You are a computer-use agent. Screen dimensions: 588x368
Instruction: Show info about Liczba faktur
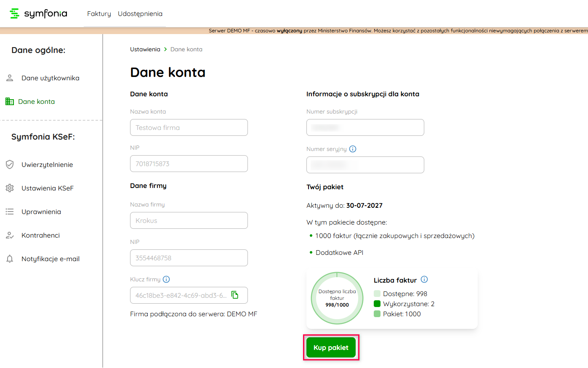click(424, 280)
